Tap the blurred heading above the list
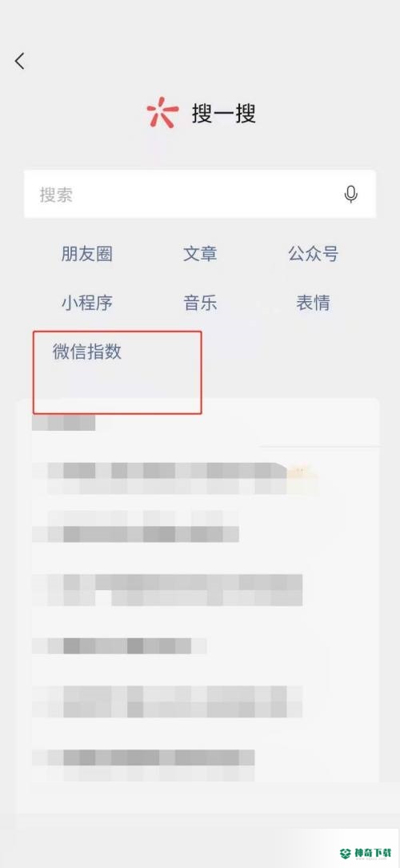Viewport: 400px width, 868px height. coord(64,423)
